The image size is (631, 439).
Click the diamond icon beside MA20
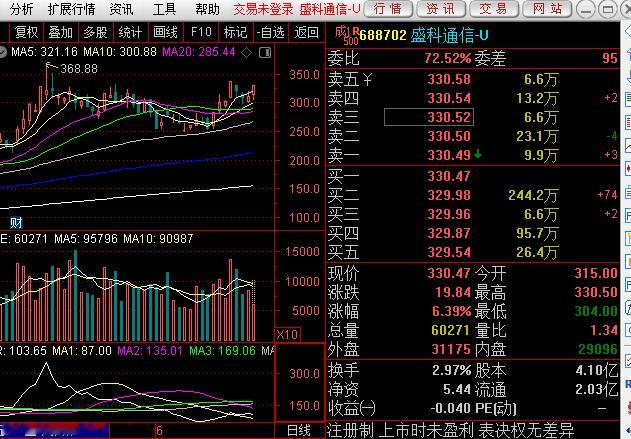pyautogui.click(x=246, y=52)
